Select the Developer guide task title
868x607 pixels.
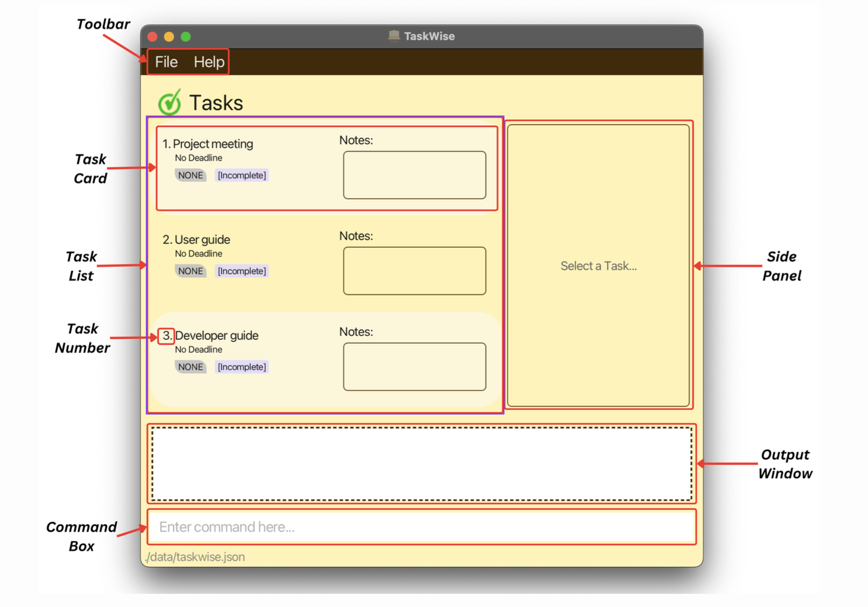coord(217,335)
